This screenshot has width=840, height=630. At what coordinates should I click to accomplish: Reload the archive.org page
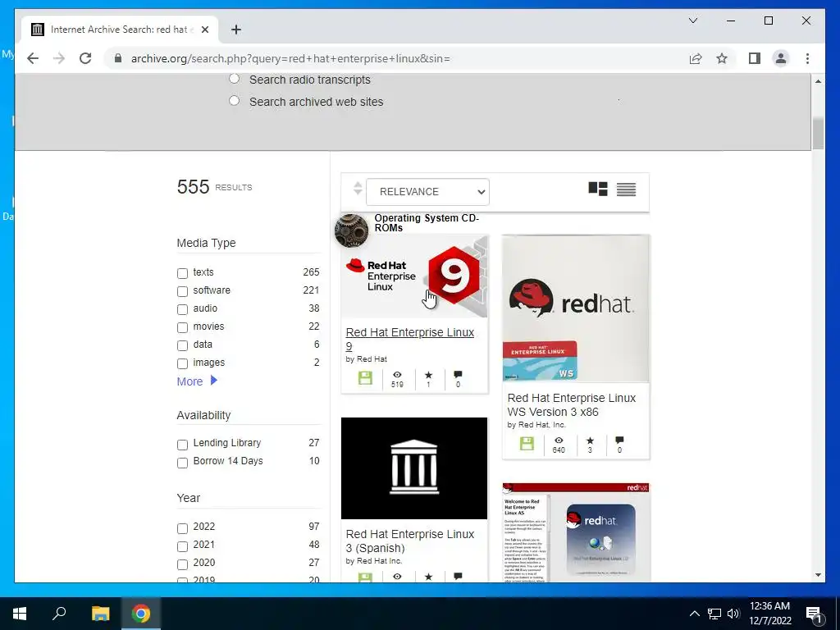(85, 58)
